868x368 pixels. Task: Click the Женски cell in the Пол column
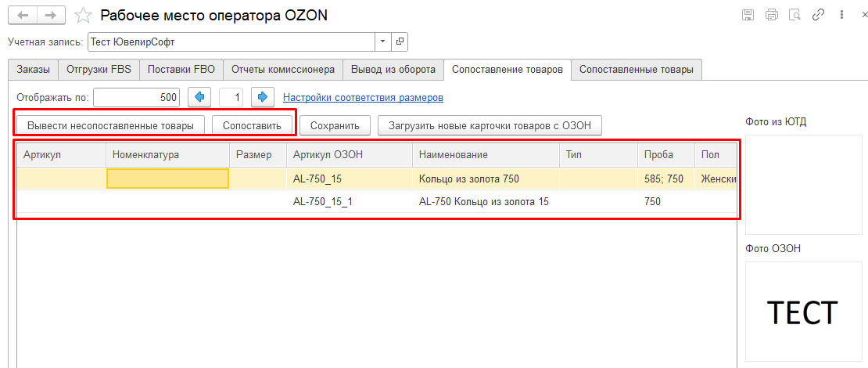tap(716, 179)
